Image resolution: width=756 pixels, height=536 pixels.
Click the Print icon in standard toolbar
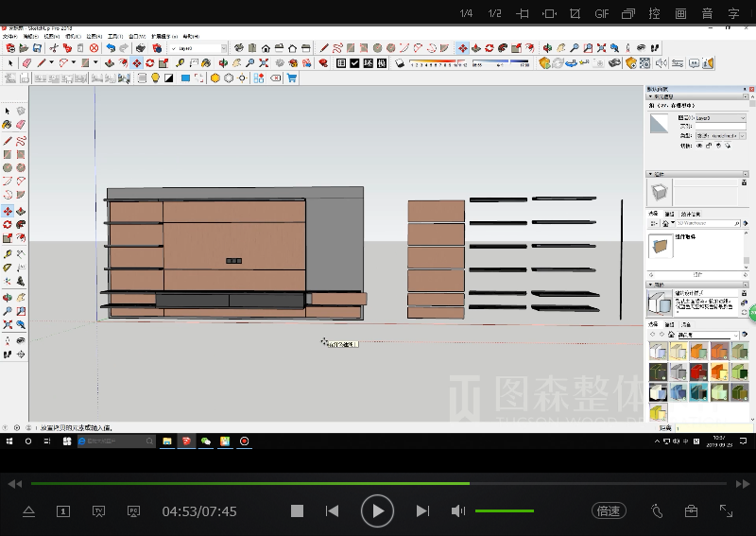point(139,48)
